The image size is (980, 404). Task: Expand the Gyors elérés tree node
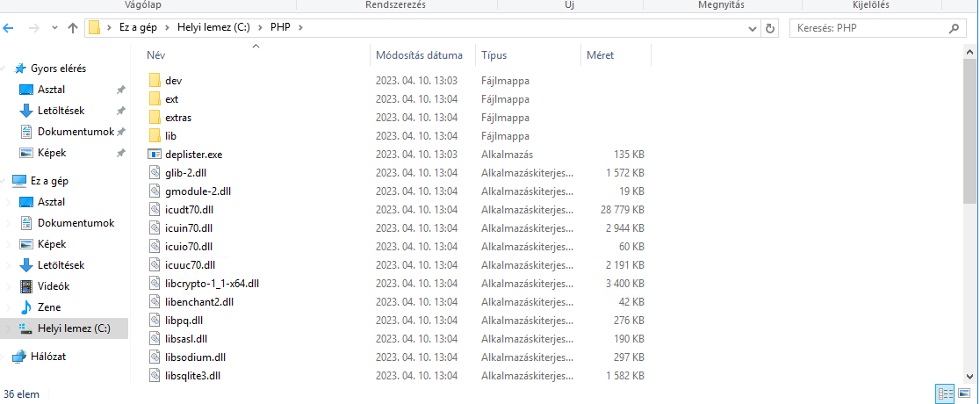pos(7,69)
